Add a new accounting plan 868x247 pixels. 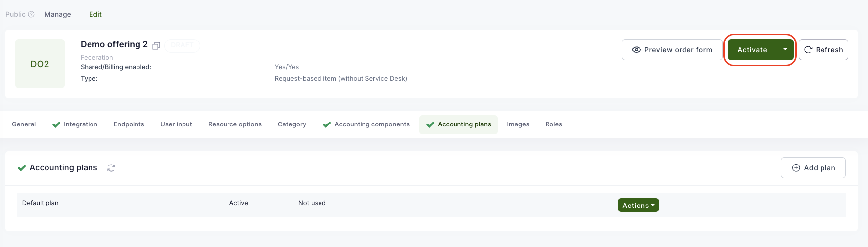(x=813, y=168)
